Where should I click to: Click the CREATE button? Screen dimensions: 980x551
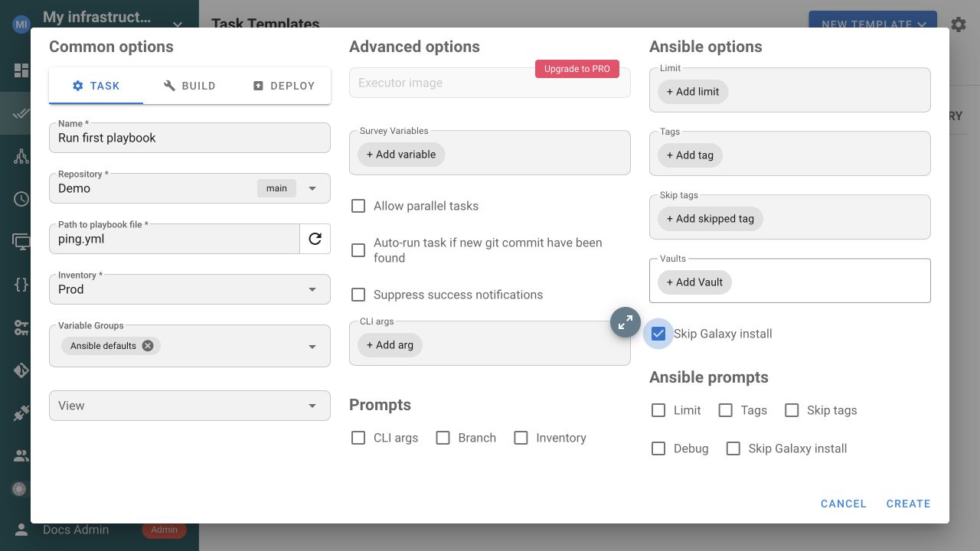point(909,504)
